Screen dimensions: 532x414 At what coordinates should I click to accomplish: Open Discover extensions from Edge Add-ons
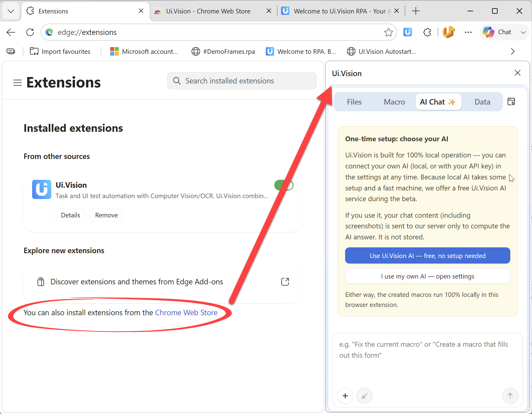[163, 282]
